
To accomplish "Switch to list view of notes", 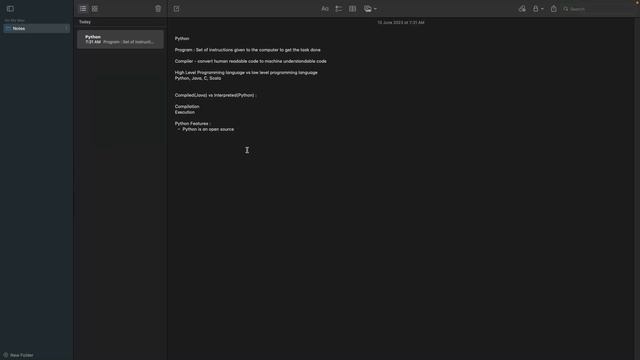I will pyautogui.click(x=83, y=9).
